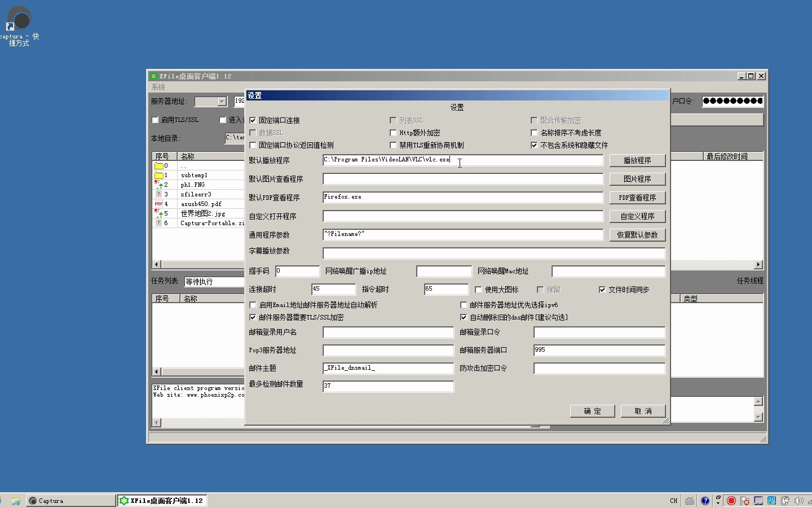Viewport: 812px width, 508px height.
Task: Focus the 默认播放程序 path field
Action: (x=463, y=160)
